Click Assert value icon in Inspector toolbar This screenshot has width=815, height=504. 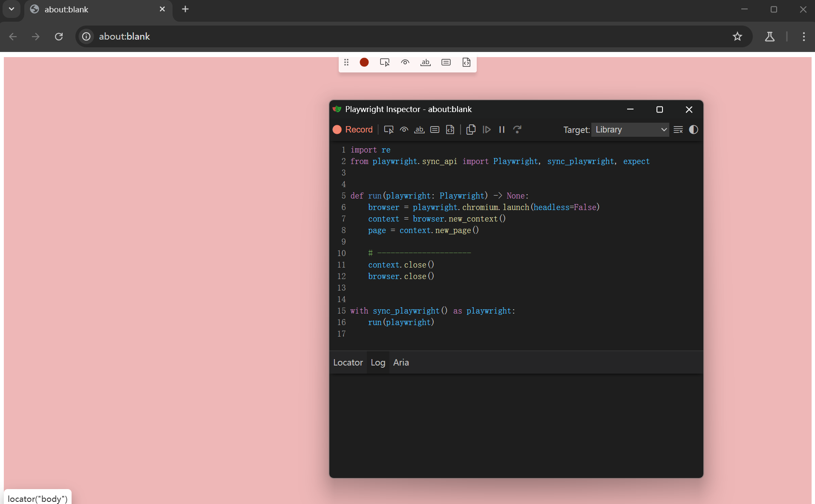tap(435, 130)
